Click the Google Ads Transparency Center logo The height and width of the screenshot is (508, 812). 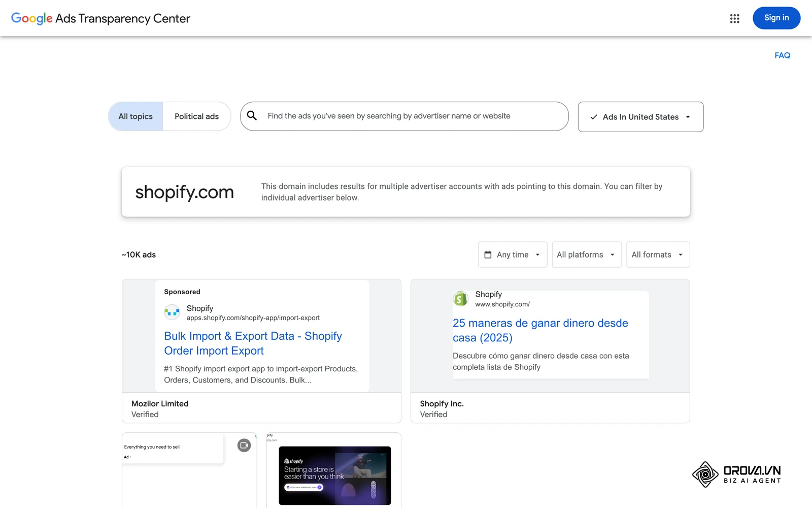pos(100,18)
